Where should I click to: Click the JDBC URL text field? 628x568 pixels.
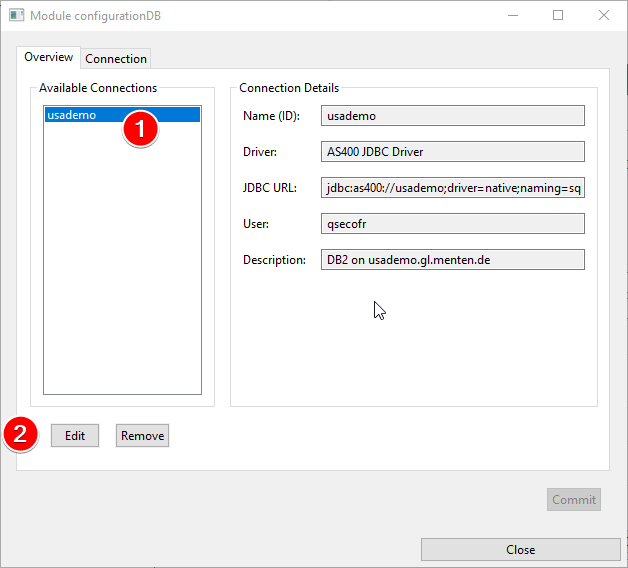453,188
